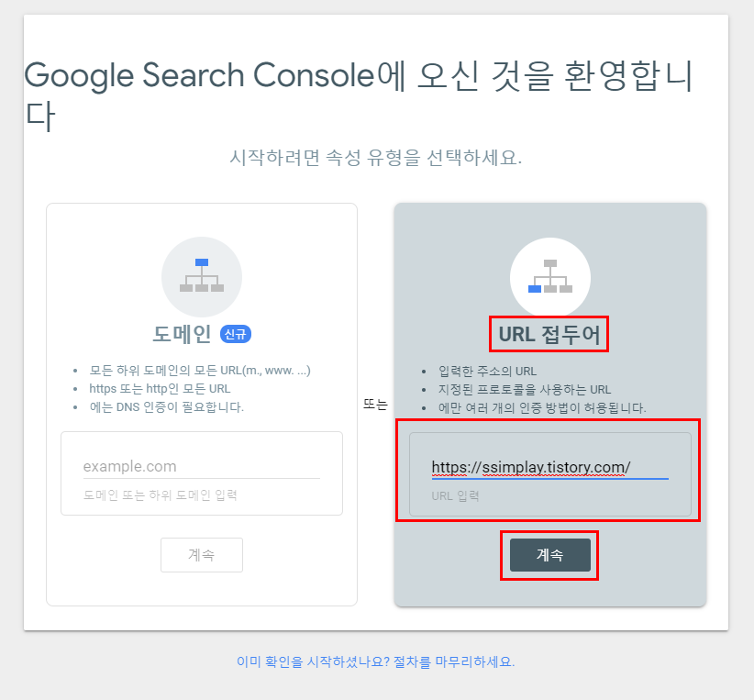
Task: Click 계속 button under the domain card
Action: coord(202,555)
